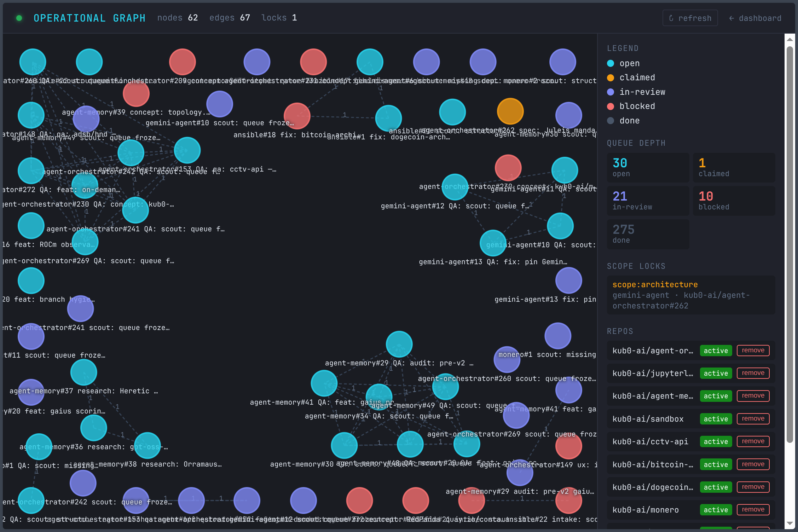The width and height of the screenshot is (798, 532).
Task: Remove the kub0-ai/sandbox repo
Action: click(753, 419)
